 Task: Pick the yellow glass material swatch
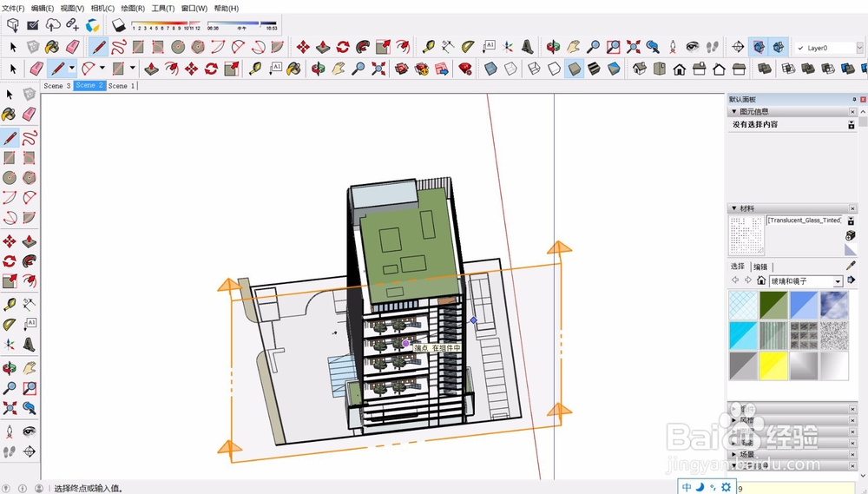(773, 366)
